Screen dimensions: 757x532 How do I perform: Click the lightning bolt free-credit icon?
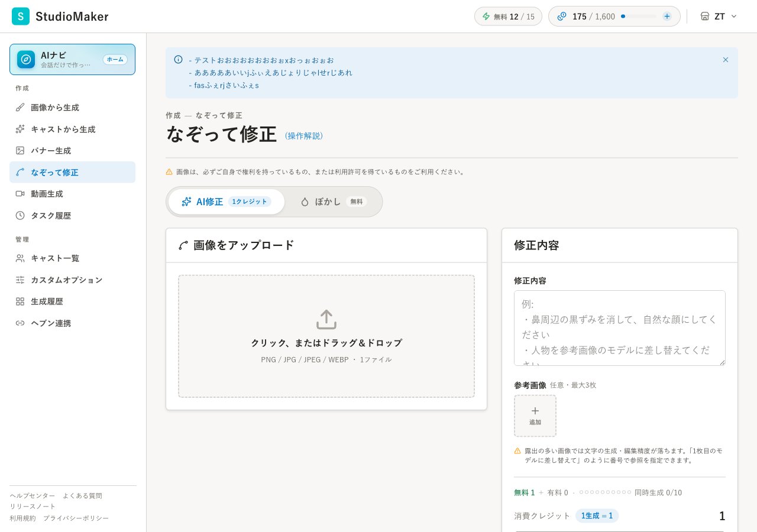tap(486, 17)
